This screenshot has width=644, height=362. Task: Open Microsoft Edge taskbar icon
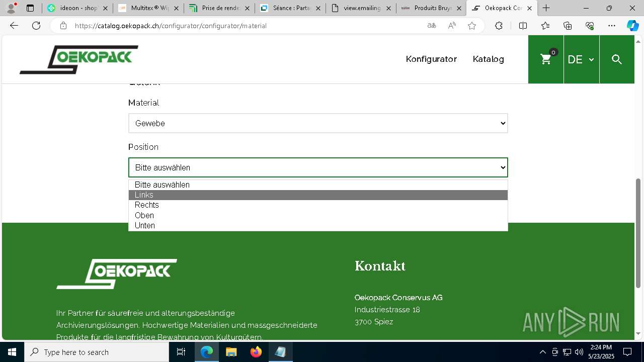pyautogui.click(x=207, y=352)
